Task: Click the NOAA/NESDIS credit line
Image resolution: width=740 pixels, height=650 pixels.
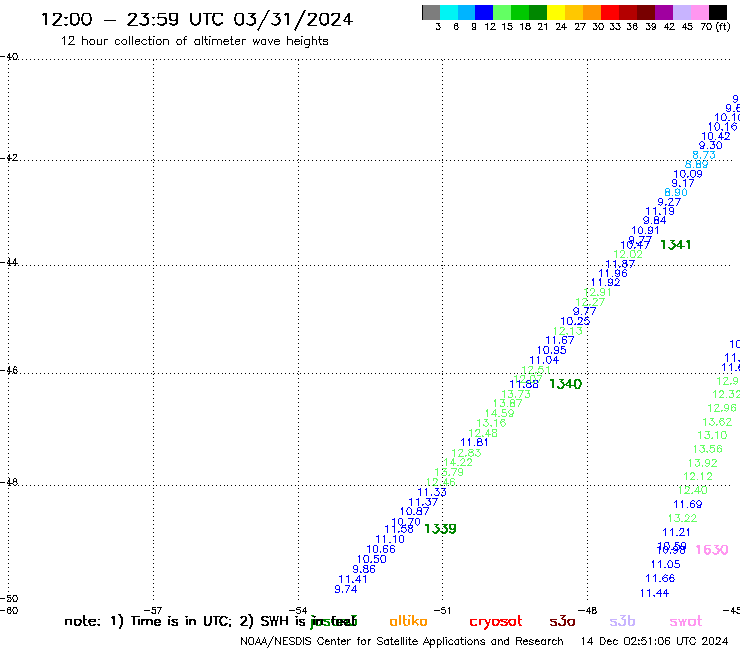Action: click(x=402, y=641)
